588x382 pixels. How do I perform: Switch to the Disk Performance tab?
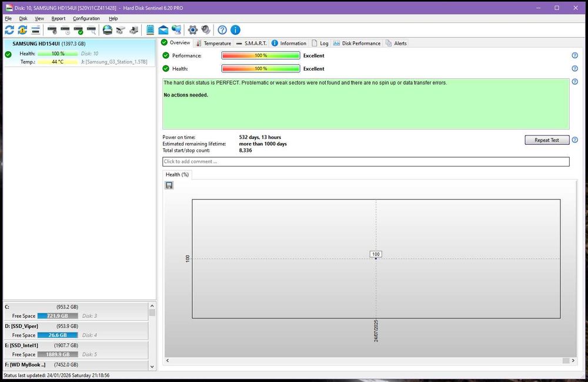pos(357,43)
